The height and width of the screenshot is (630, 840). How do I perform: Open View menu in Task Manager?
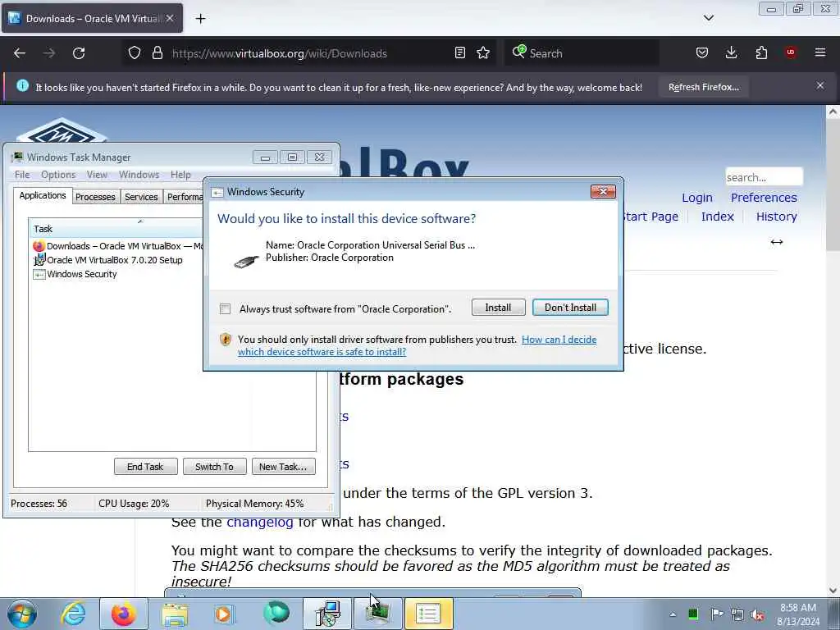[97, 175]
